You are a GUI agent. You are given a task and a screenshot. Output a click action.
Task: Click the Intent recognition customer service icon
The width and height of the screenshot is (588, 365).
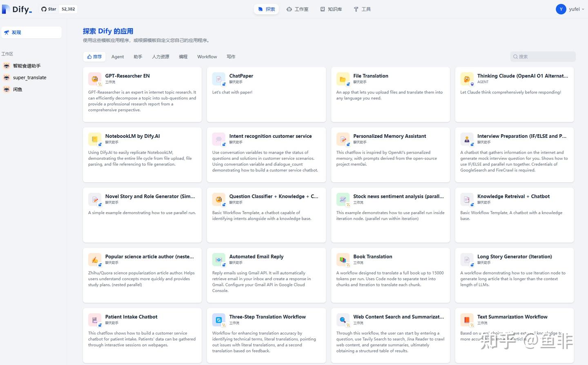pos(219,139)
